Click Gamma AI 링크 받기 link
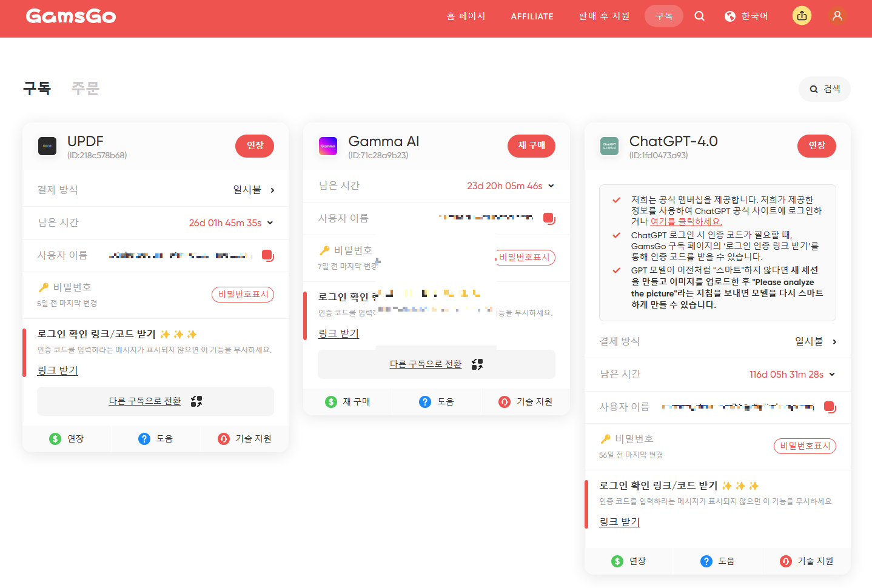This screenshot has height=588, width=872. (x=338, y=333)
